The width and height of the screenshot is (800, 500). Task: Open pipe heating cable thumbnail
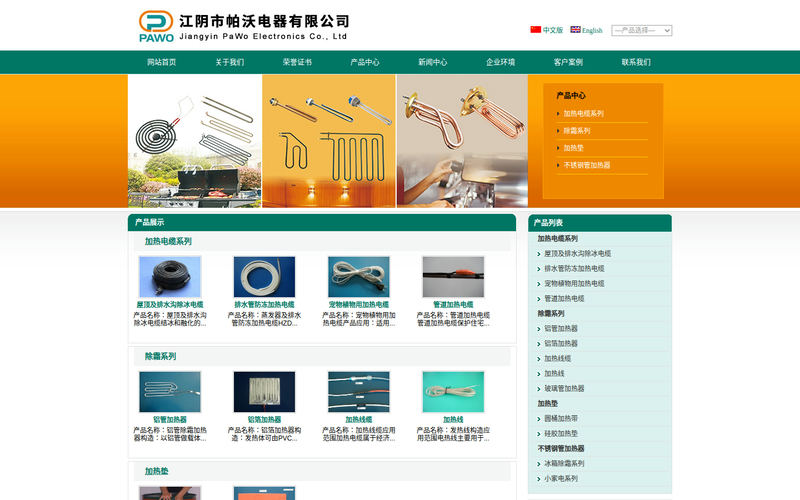coord(453,277)
